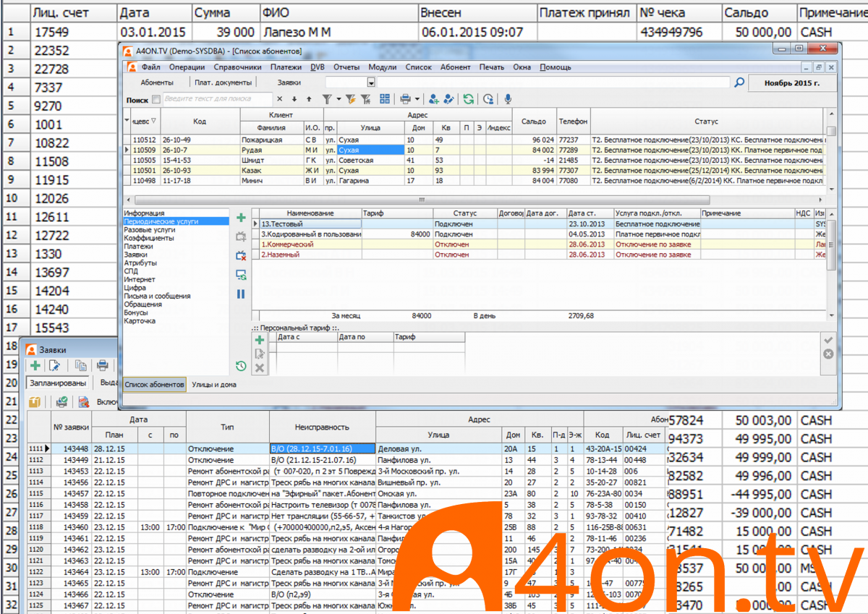Open the printer options dropdown arrow
This screenshot has width=868, height=614.
(x=417, y=99)
